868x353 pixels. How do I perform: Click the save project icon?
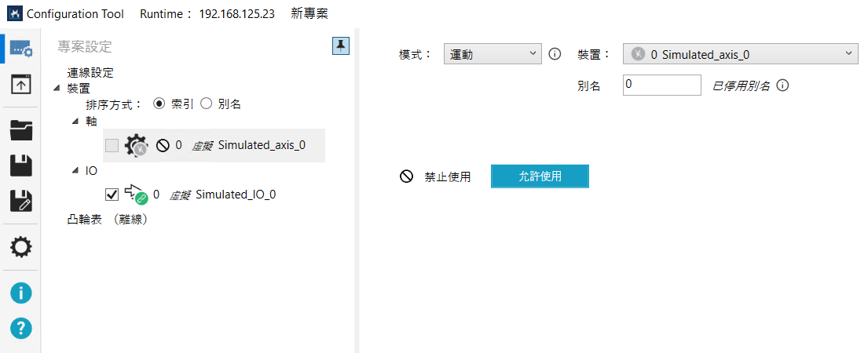click(x=20, y=166)
